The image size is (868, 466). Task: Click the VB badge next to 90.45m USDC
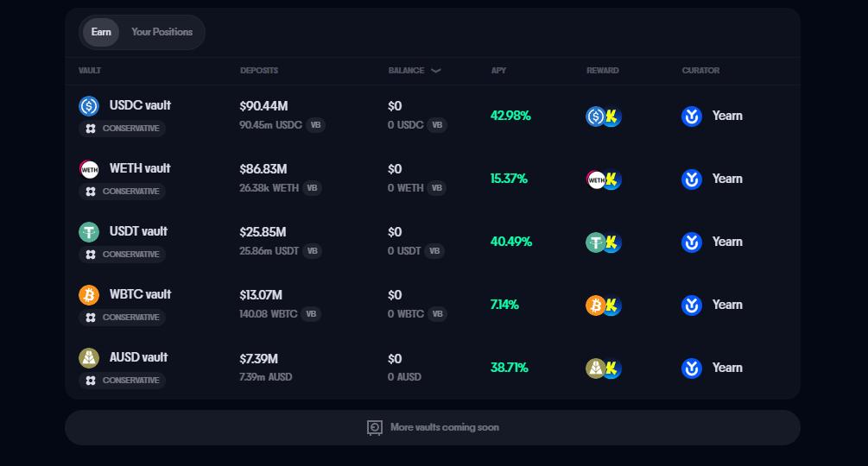click(x=316, y=125)
